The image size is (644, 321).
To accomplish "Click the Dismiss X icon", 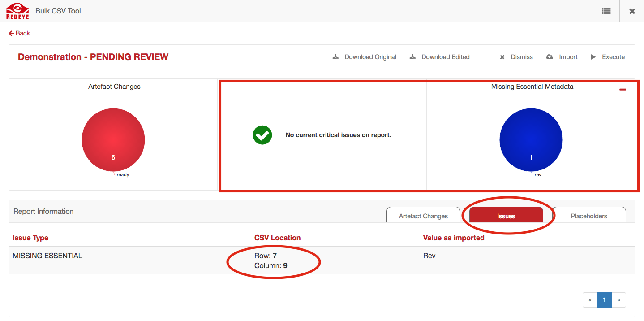I will click(x=502, y=57).
